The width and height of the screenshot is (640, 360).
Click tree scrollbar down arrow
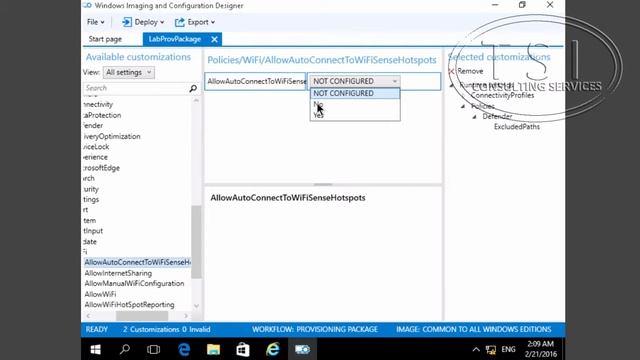coord(196,306)
